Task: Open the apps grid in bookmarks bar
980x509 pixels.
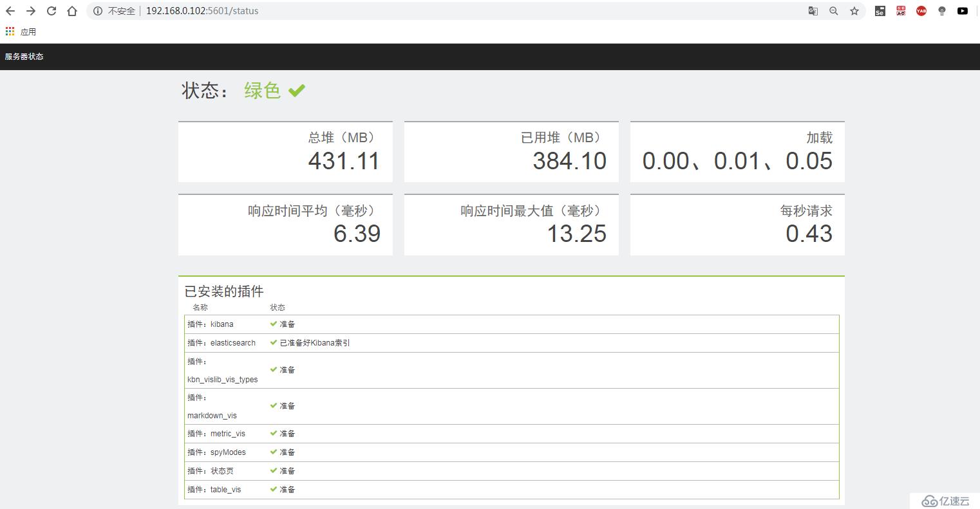Action: (10, 32)
